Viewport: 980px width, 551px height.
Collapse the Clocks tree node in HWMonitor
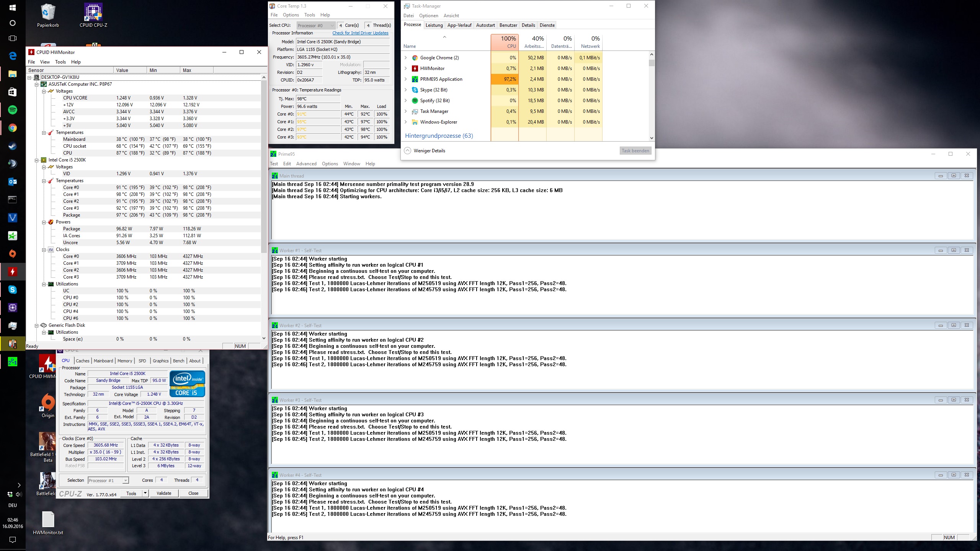(44, 249)
